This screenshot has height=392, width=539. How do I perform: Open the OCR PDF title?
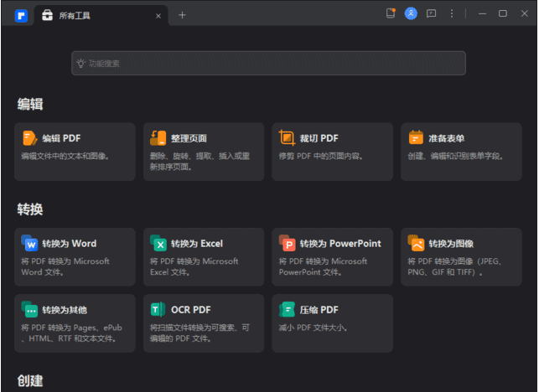tap(191, 310)
